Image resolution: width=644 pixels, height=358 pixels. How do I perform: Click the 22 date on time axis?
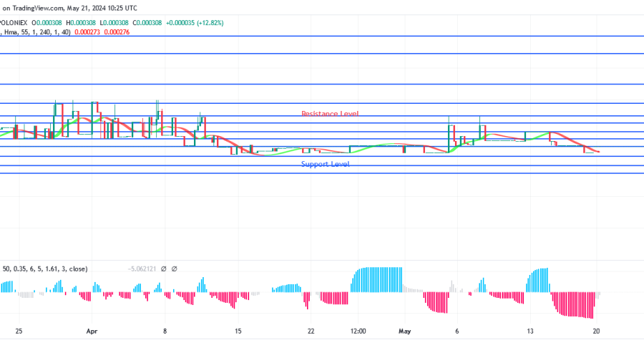coord(311,332)
